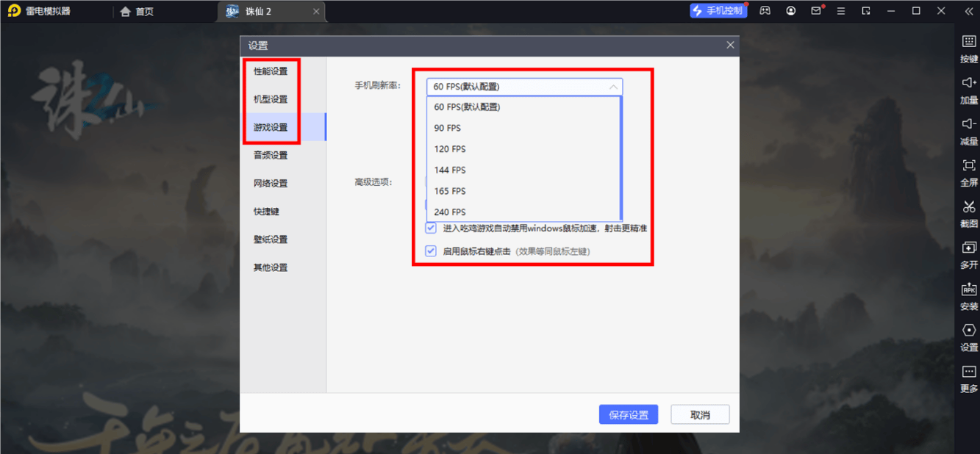Choose 120 FPS from the list
The height and width of the screenshot is (454, 980).
pos(450,149)
